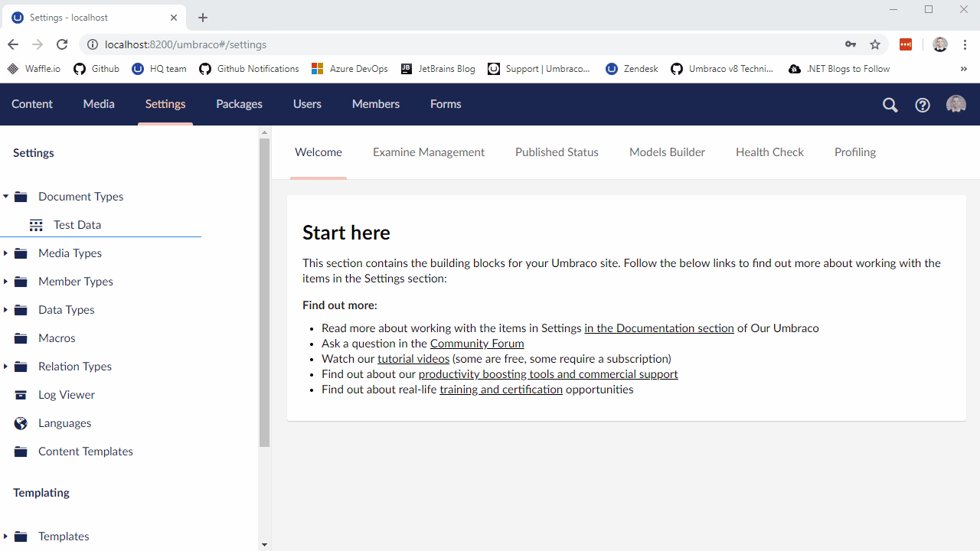Click the page reload icon
The height and width of the screenshot is (551, 980).
[x=62, y=44]
